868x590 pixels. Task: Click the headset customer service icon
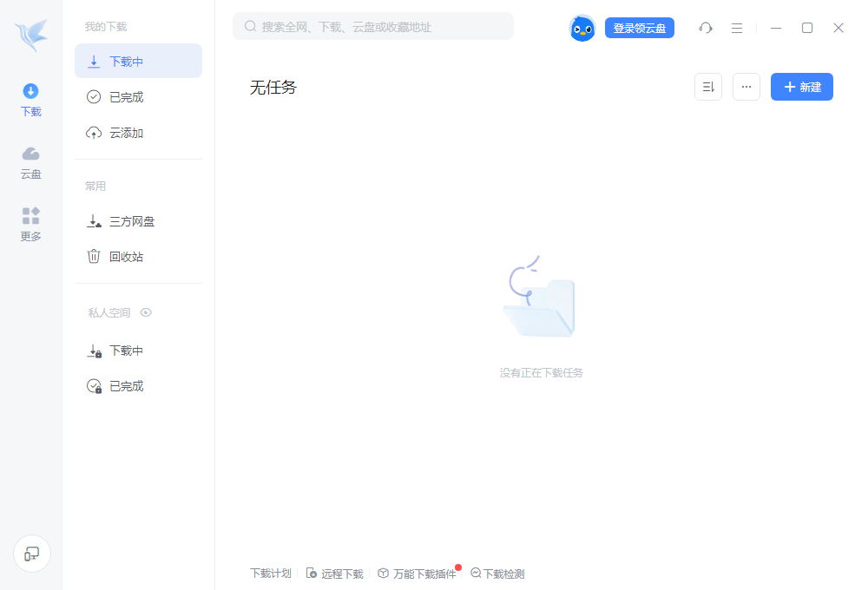pos(706,28)
